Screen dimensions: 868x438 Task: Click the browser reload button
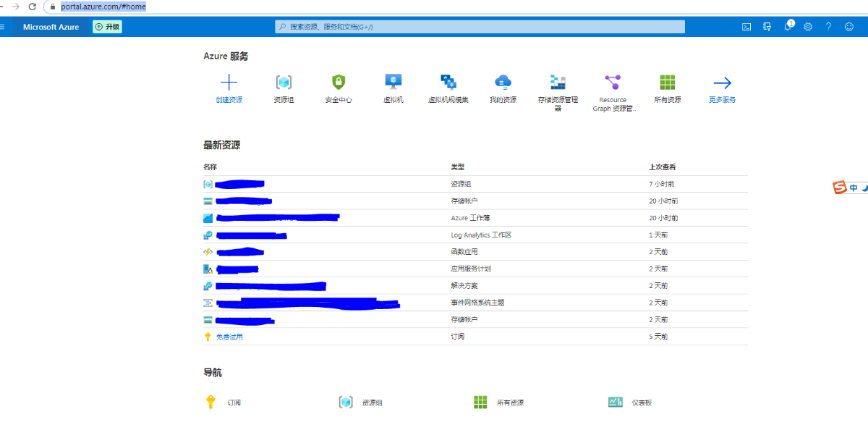pyautogui.click(x=32, y=7)
